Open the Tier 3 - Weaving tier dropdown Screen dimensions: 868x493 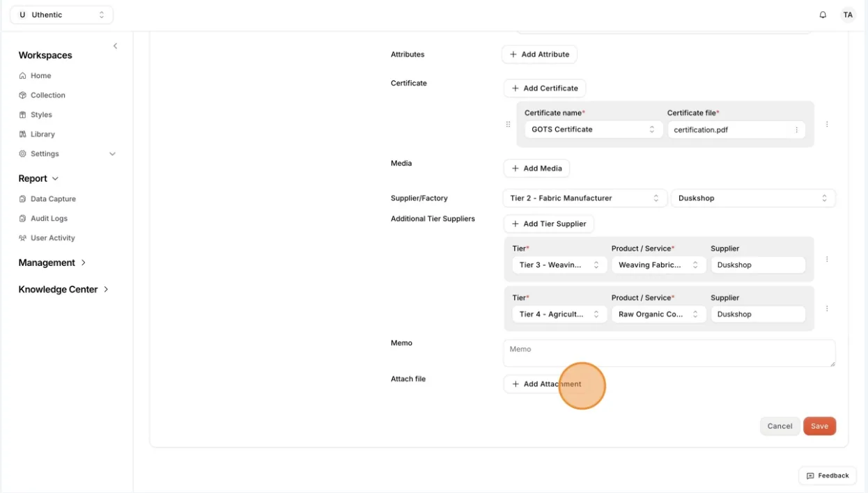click(x=559, y=265)
